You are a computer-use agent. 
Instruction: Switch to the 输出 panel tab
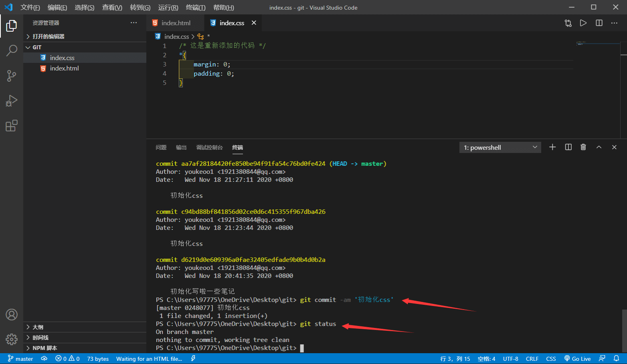pos(181,147)
